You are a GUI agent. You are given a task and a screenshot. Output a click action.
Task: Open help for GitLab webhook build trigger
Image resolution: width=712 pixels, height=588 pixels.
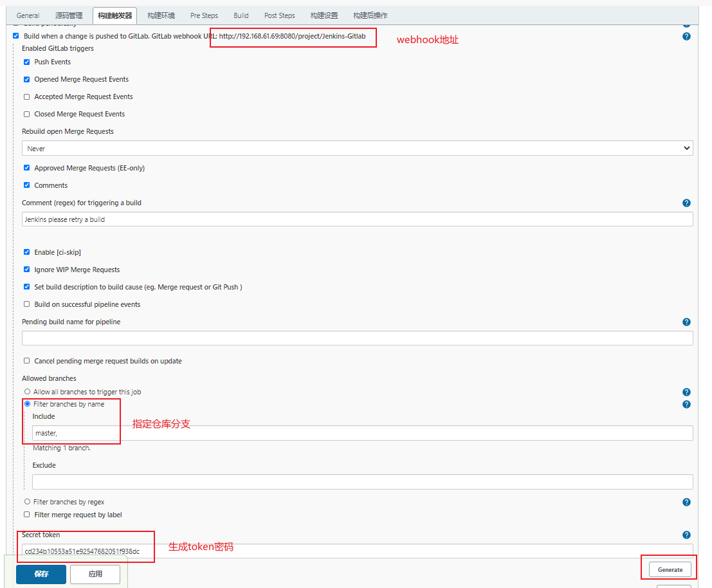[686, 36]
